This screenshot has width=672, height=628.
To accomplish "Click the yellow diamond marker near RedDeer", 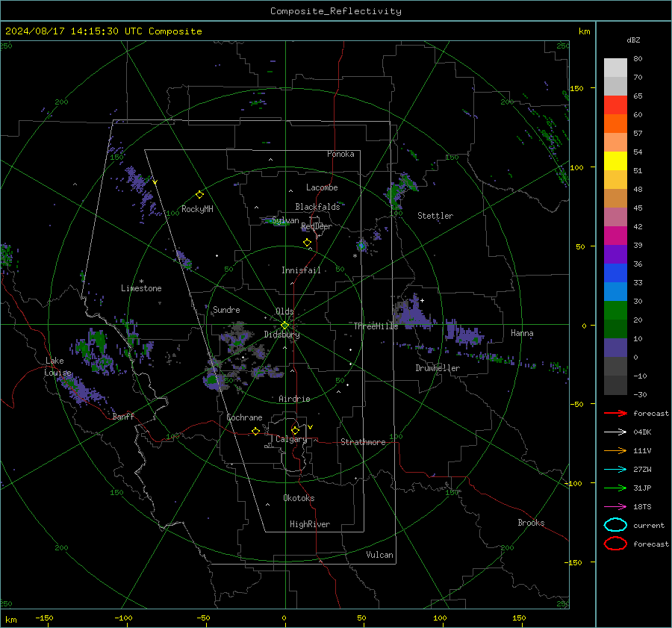I will click(x=307, y=243).
